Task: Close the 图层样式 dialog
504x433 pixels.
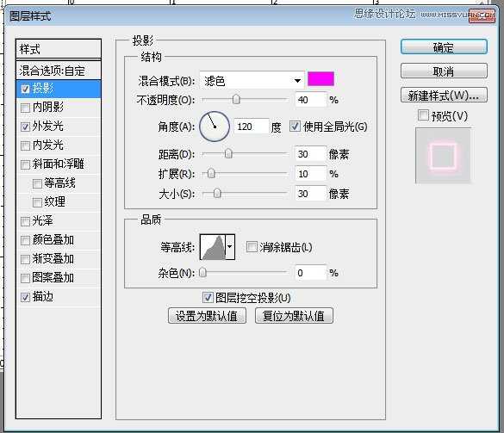Action: click(x=482, y=16)
